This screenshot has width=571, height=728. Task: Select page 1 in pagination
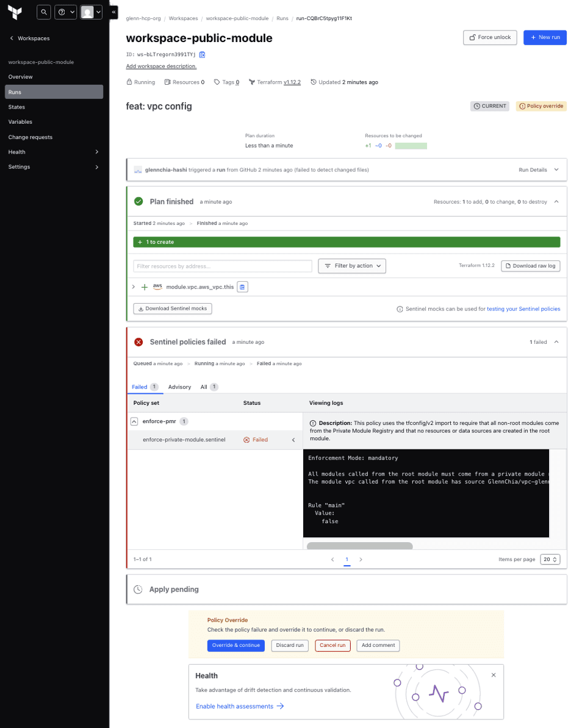pos(347,560)
